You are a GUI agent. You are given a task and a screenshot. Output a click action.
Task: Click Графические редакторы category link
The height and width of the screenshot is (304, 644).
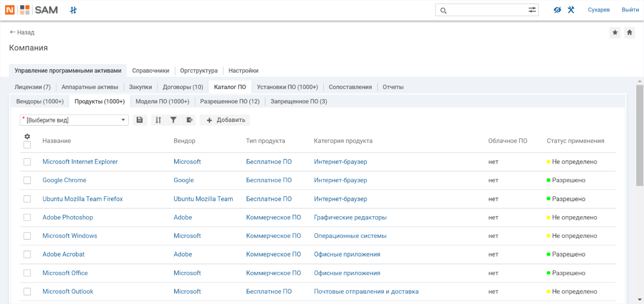(350, 217)
